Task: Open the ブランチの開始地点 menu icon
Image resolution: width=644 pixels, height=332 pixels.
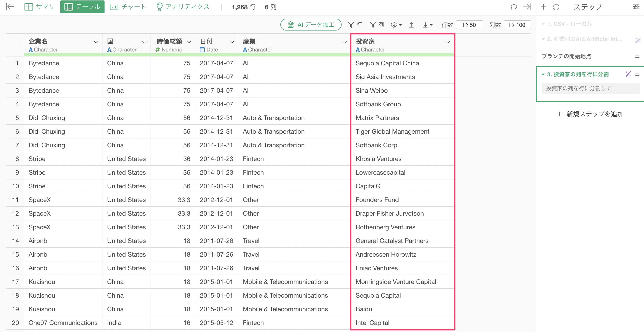Action: click(x=637, y=56)
